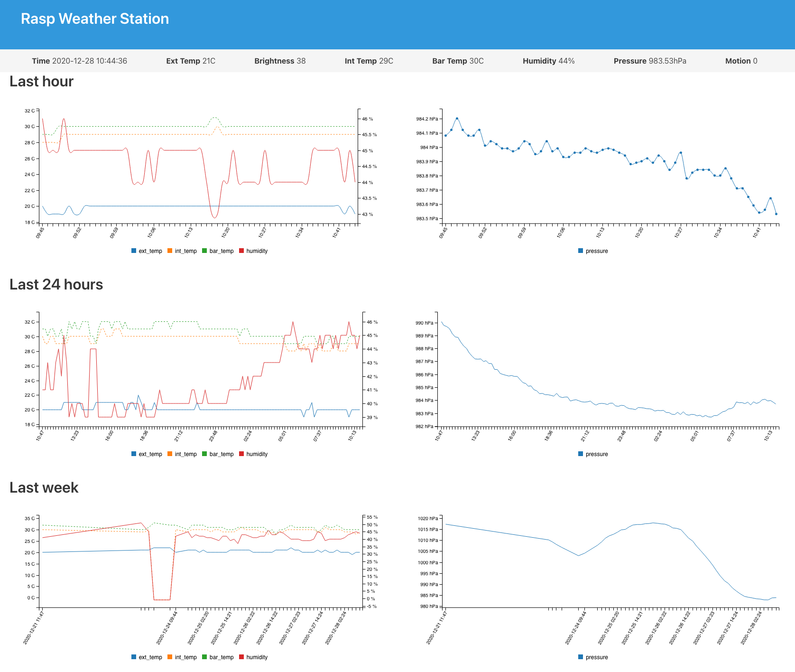The height and width of the screenshot is (672, 795).
Task: Toggle pressure swatch in Last week legend
Action: [x=581, y=657]
